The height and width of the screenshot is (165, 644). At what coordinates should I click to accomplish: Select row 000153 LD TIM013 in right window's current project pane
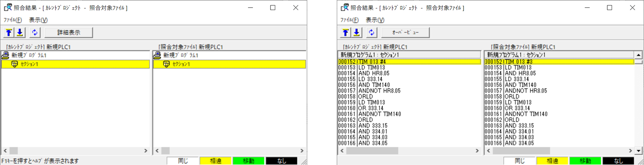(x=409, y=68)
